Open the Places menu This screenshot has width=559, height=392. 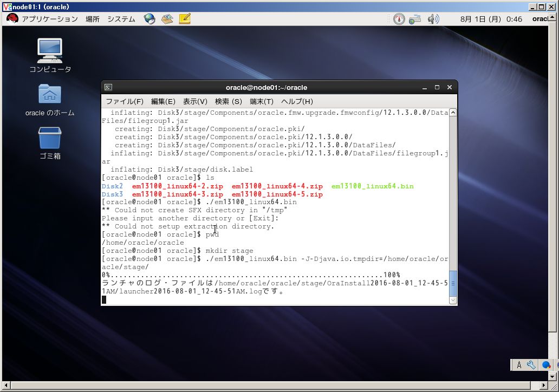tap(92, 19)
